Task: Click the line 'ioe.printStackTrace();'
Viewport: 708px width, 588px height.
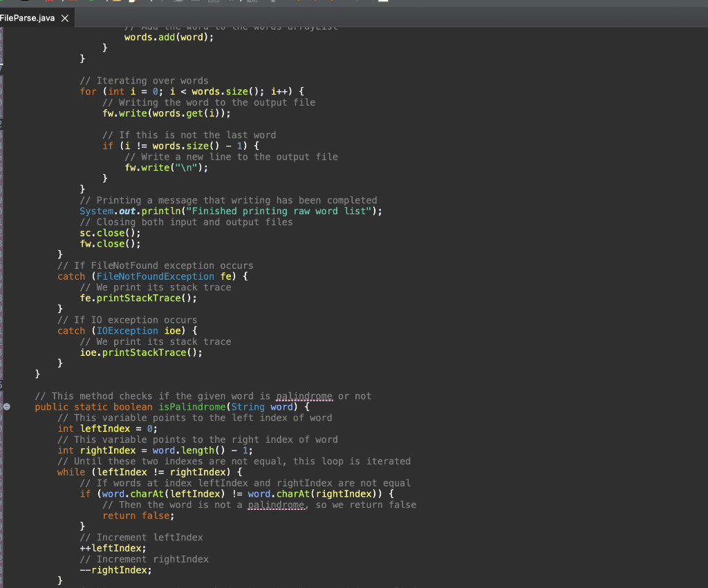Action: point(141,352)
